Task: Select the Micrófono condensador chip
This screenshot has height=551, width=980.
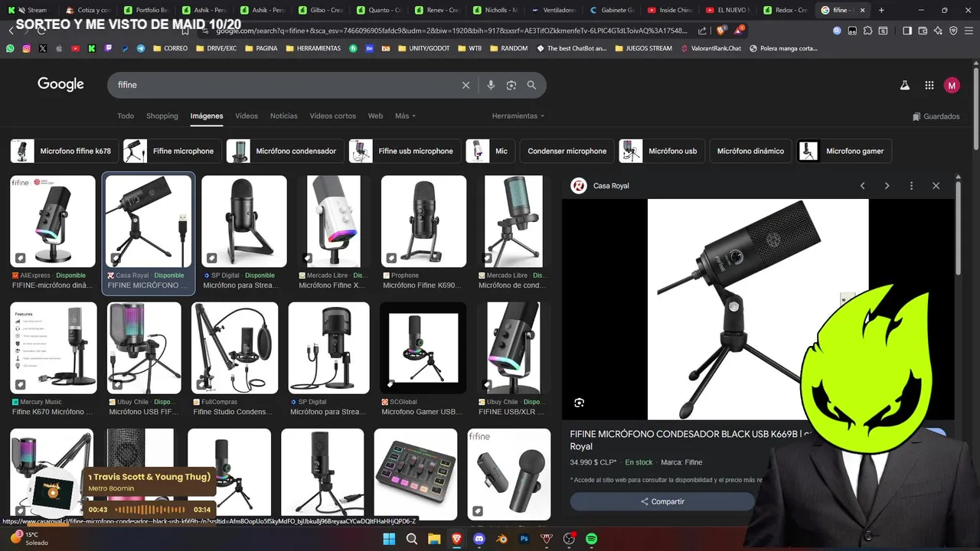Action: 285,151
